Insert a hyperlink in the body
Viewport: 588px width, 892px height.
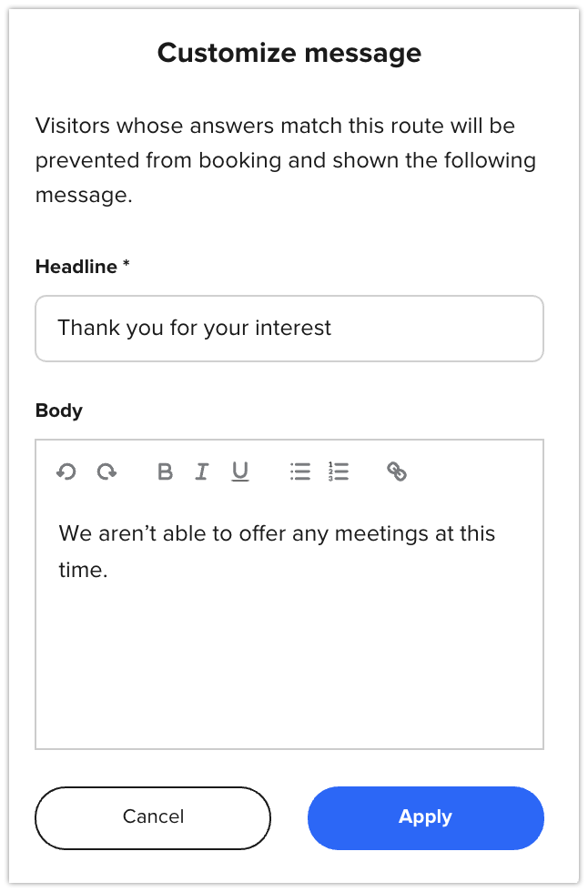pos(397,471)
